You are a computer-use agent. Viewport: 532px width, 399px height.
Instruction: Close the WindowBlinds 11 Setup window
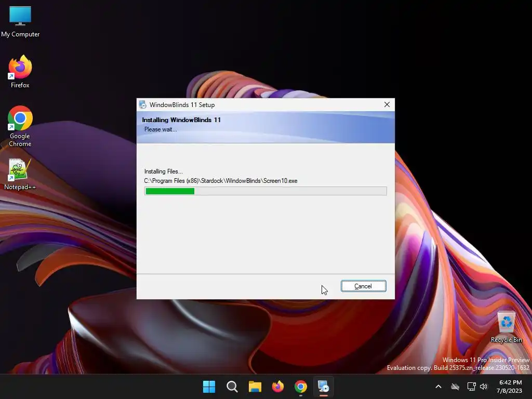coord(387,104)
